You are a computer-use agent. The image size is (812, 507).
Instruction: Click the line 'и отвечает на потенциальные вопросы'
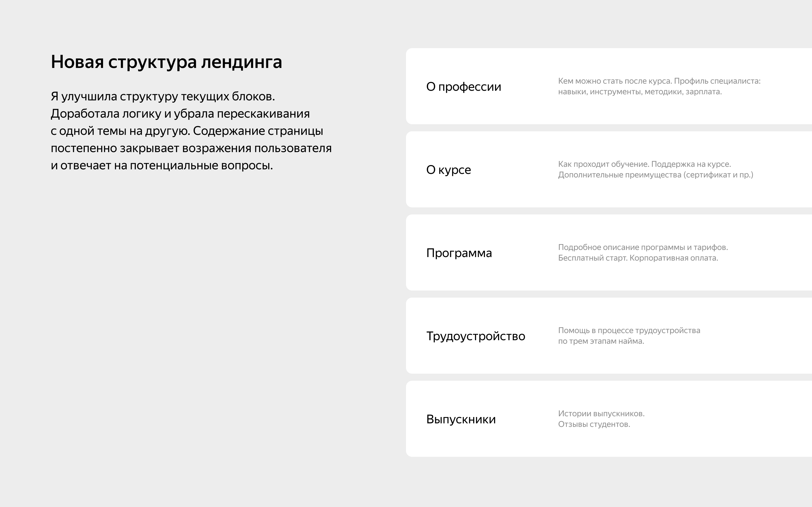[x=161, y=166]
